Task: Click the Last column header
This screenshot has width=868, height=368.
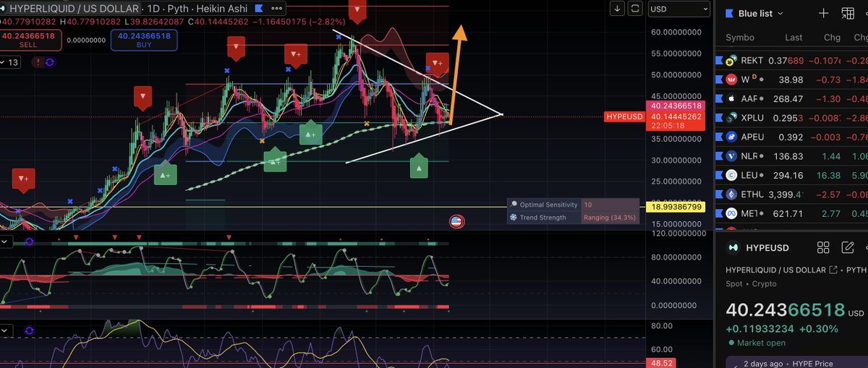Action: [793, 38]
